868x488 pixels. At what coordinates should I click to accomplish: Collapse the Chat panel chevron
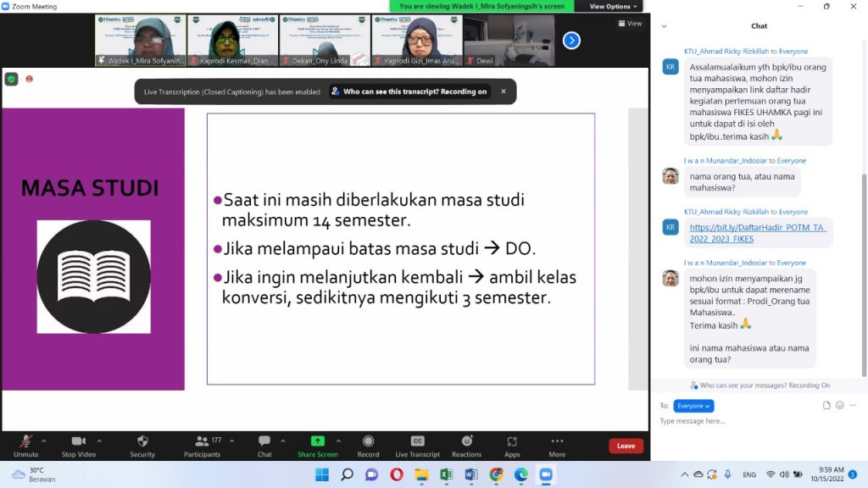pyautogui.click(x=664, y=26)
